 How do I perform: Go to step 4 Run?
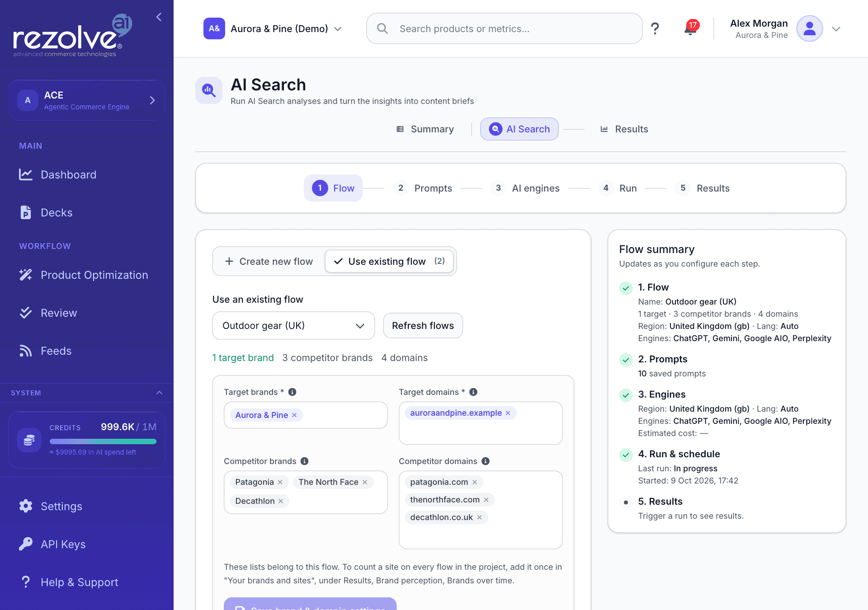tap(618, 188)
